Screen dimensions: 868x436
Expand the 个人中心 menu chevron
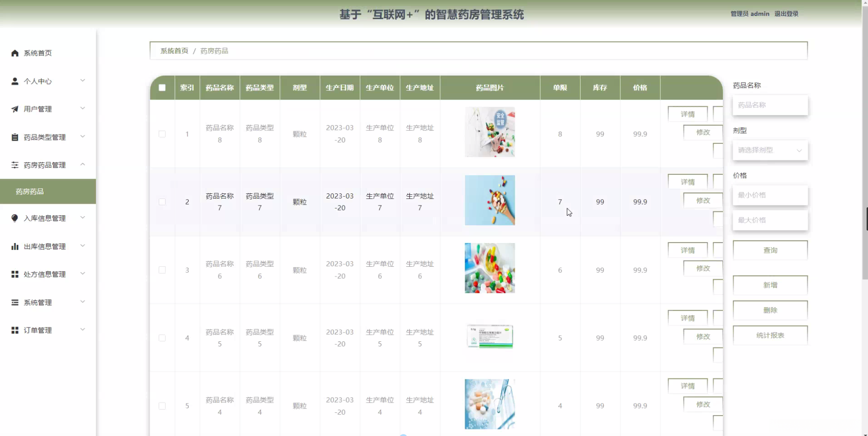point(83,81)
